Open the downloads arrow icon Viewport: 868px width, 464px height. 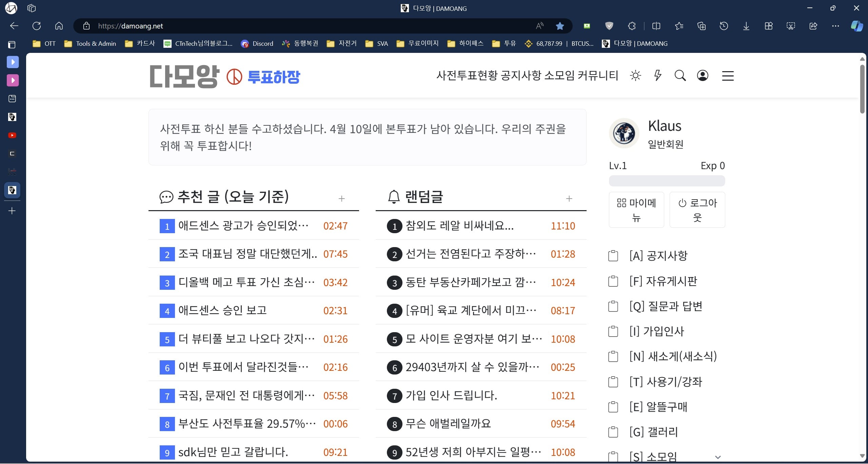coord(746,26)
